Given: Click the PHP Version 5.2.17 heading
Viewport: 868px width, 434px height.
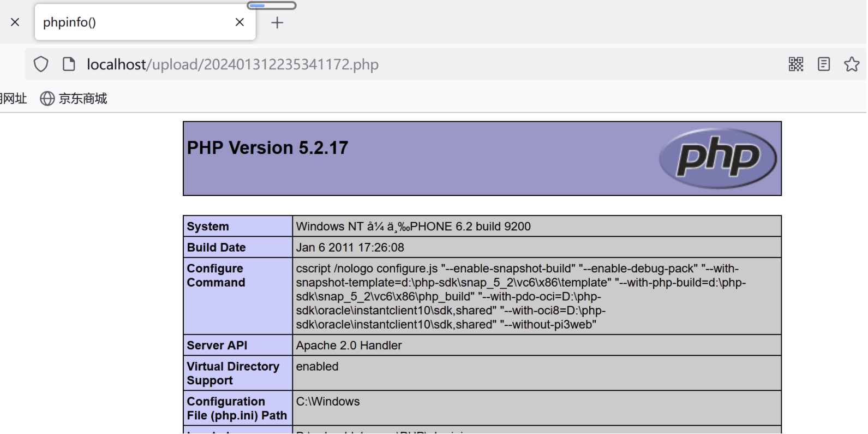Looking at the screenshot, I should point(267,148).
